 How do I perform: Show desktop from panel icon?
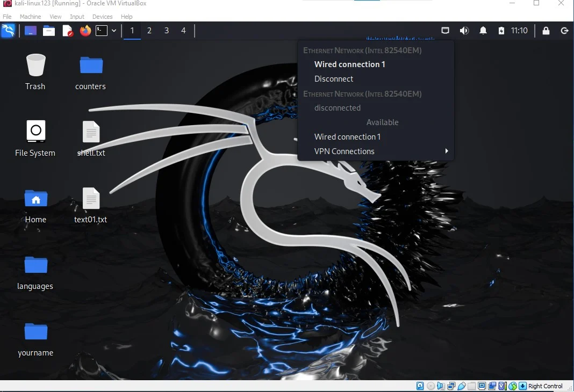click(x=31, y=31)
